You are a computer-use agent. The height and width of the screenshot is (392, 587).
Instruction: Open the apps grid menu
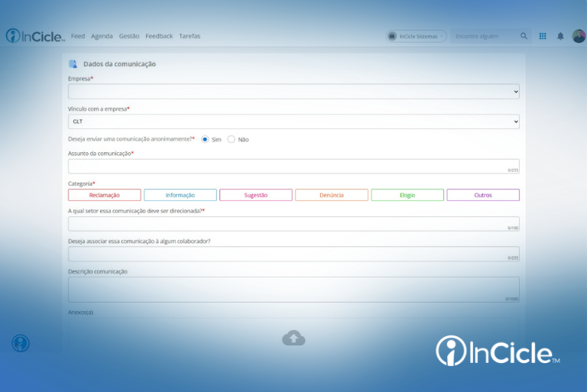coord(543,36)
